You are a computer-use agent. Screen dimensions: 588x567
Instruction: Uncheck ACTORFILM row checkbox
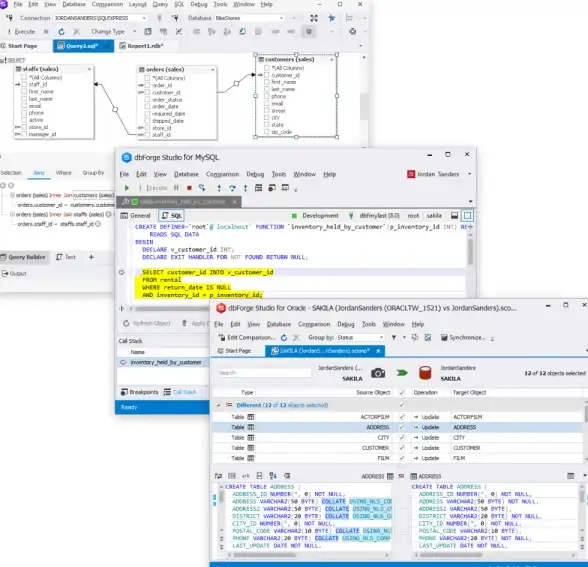point(402,417)
